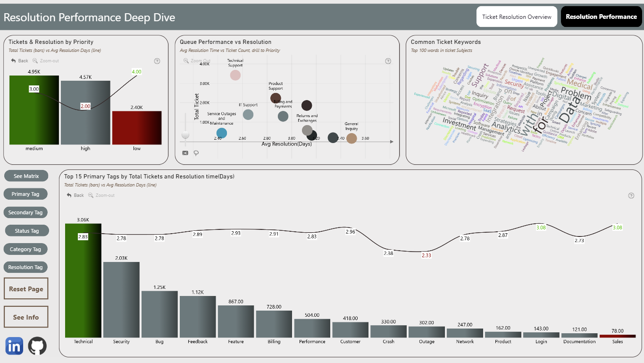The width and height of the screenshot is (644, 363).
Task: Select the Security tag bar
Action: coord(121,300)
